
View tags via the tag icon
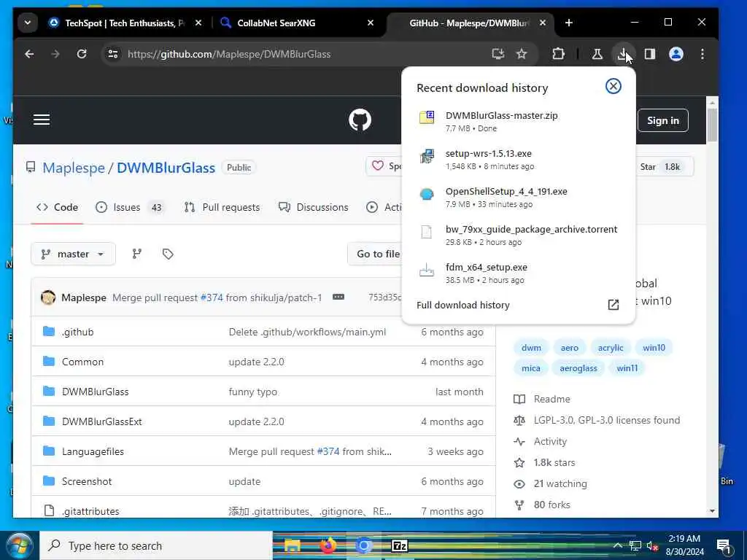168,254
